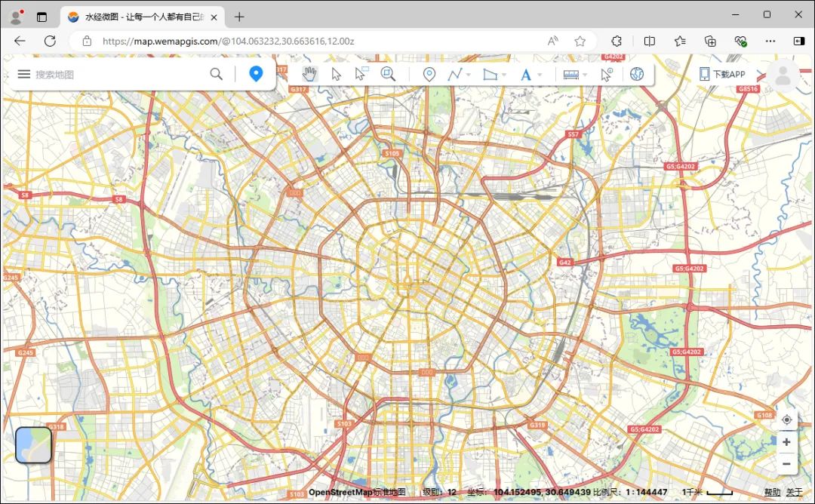Viewport: 815px width, 504px height.
Task: Toggle the browser sidebar button
Action: click(x=799, y=41)
